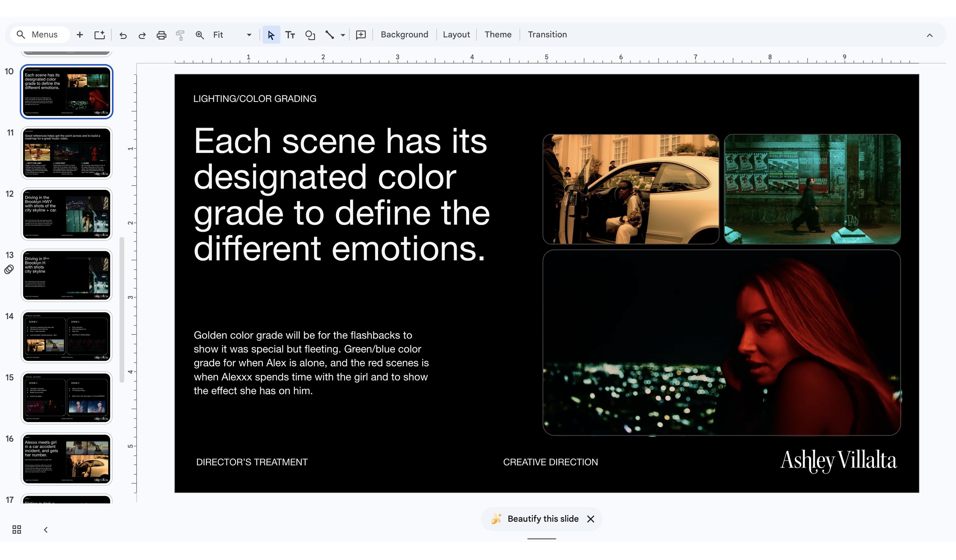Click the add comment icon

[361, 35]
